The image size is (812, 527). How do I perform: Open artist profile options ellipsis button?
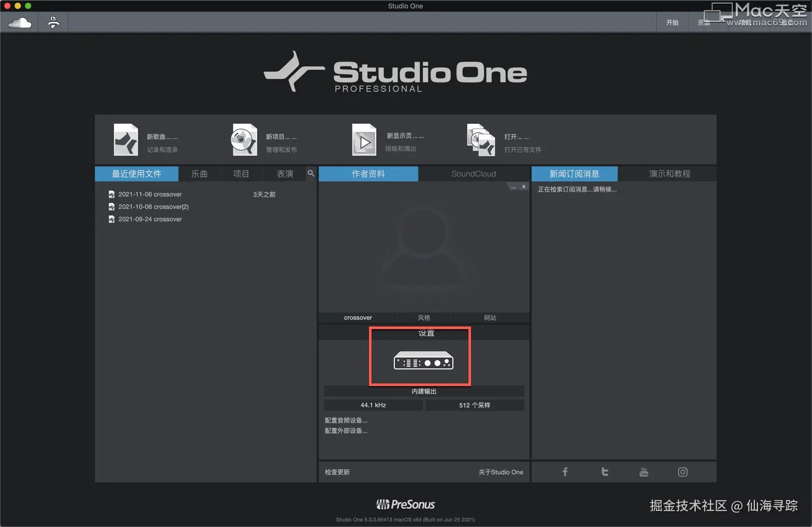(x=514, y=187)
